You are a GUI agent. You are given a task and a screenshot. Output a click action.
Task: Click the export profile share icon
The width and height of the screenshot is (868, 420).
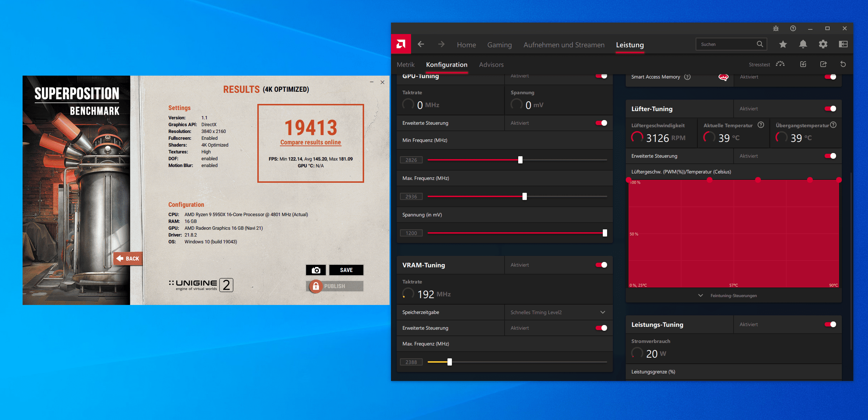(823, 64)
